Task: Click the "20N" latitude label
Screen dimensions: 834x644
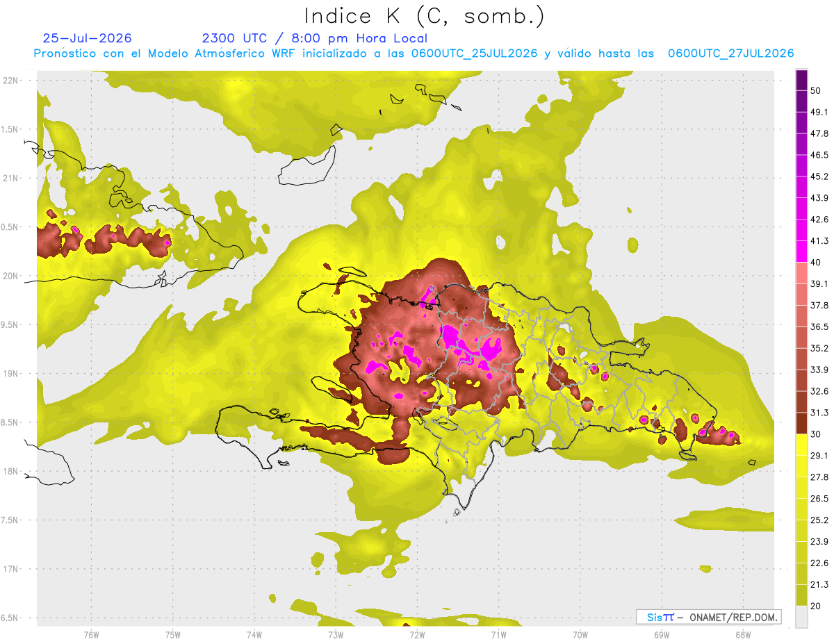Action: [x=10, y=276]
